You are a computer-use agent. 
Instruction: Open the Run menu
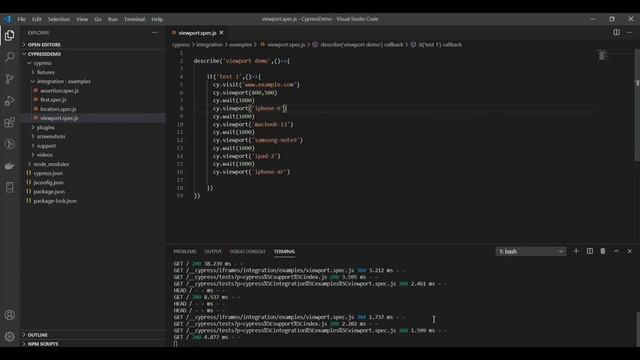click(113, 19)
